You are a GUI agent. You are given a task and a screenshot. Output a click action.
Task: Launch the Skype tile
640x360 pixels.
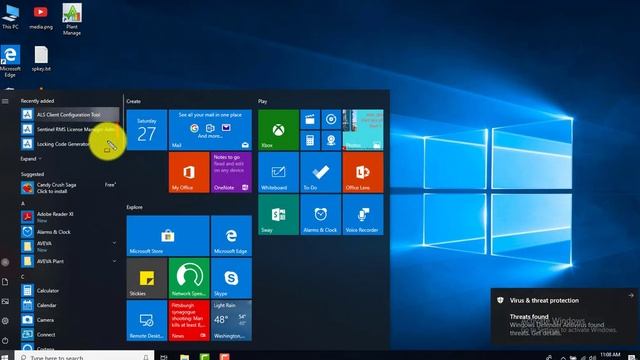click(x=231, y=278)
